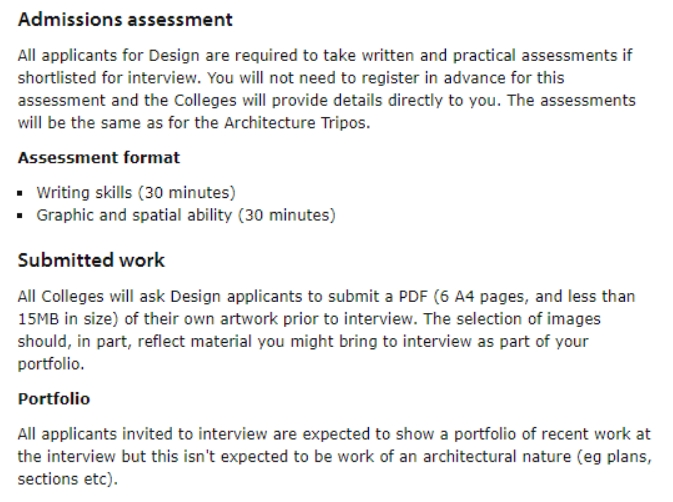Click the bullet before Graphic and spatial ability
The height and width of the screenshot is (502, 673).
20,216
